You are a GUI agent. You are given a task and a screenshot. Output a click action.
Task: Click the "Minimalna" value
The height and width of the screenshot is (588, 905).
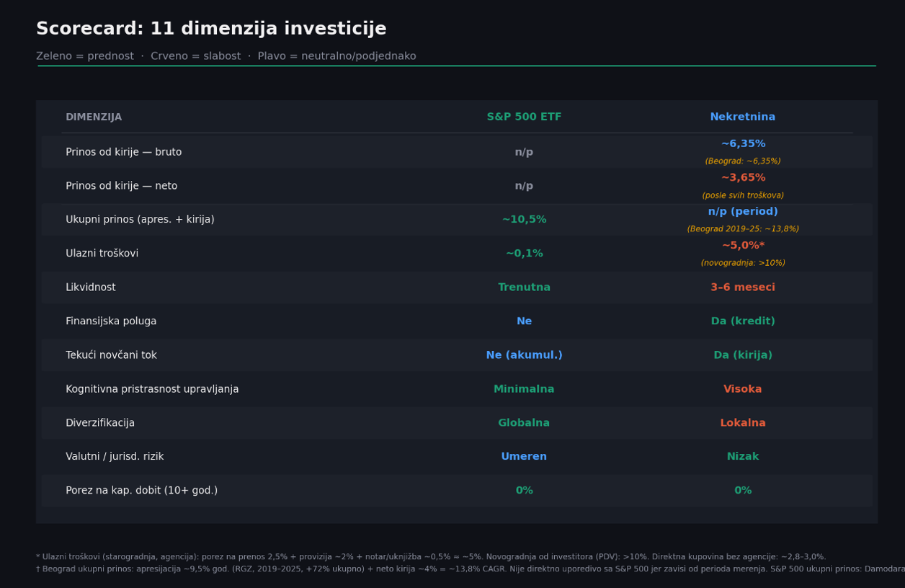(x=524, y=389)
